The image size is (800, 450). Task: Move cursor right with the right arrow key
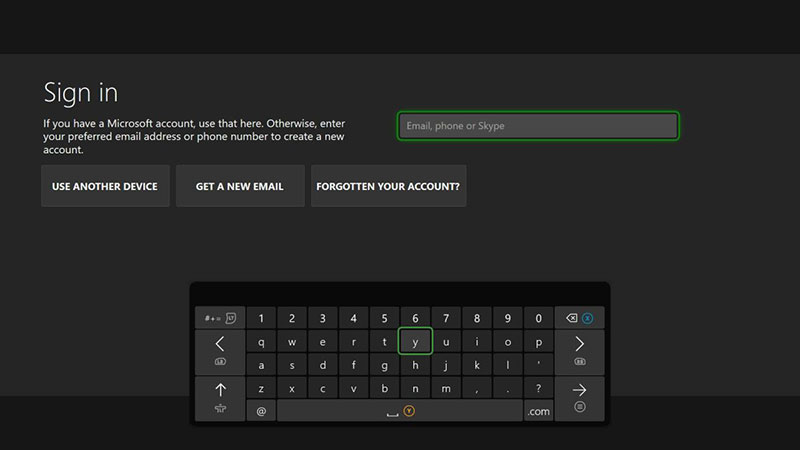click(579, 349)
